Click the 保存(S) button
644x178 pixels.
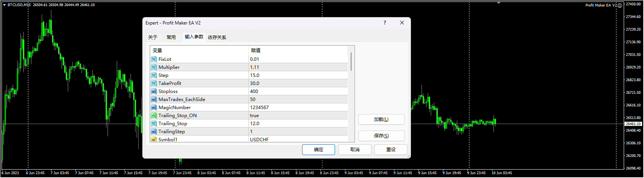381,136
